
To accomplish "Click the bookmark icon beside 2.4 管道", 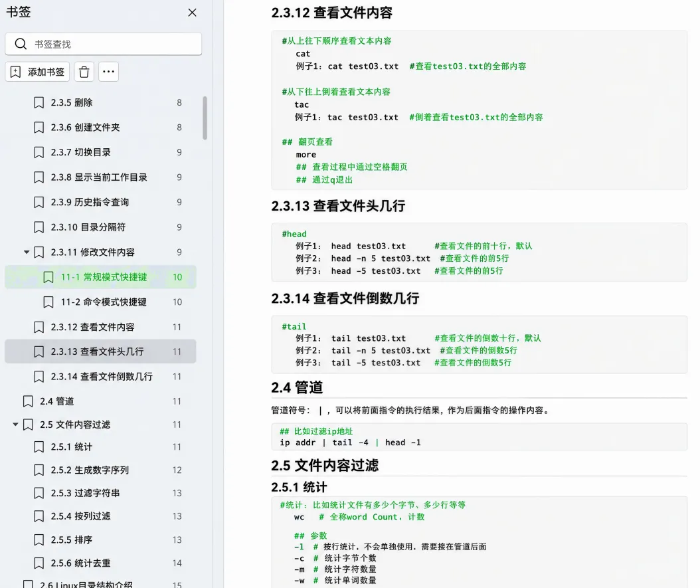I will [28, 401].
